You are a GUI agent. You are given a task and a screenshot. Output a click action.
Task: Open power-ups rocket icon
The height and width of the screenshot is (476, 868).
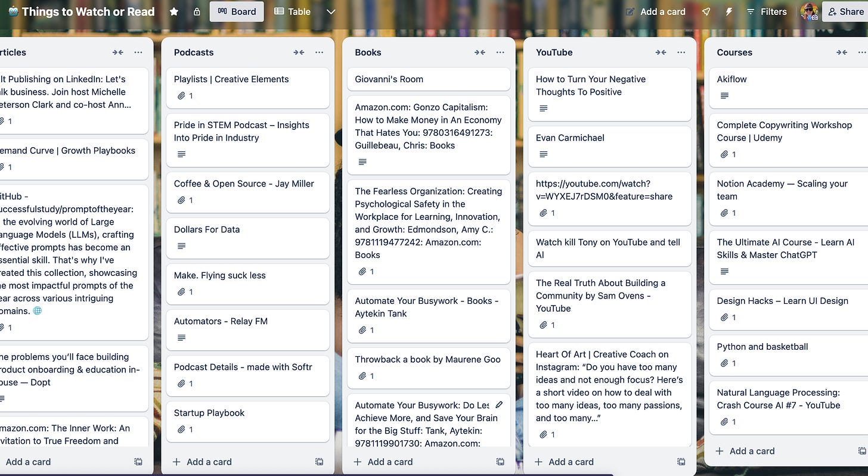coord(706,11)
